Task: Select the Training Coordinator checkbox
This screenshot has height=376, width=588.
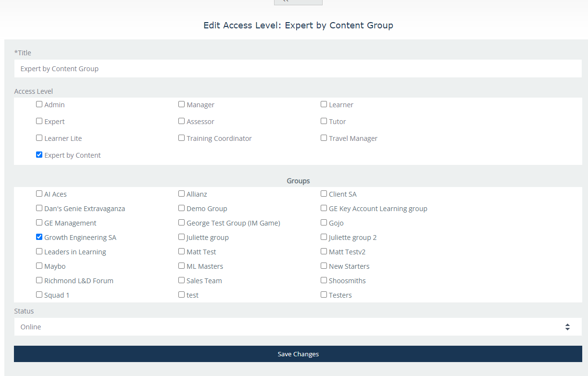Action: point(182,138)
